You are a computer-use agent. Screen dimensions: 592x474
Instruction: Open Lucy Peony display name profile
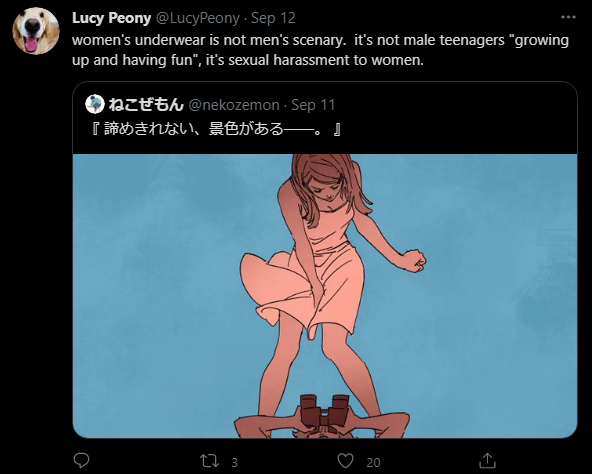tap(111, 18)
